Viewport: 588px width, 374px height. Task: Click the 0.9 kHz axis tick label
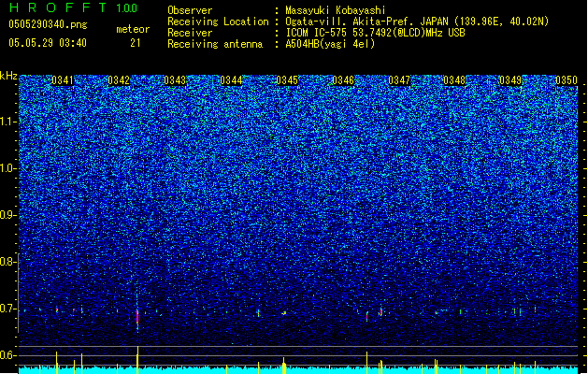(7, 215)
